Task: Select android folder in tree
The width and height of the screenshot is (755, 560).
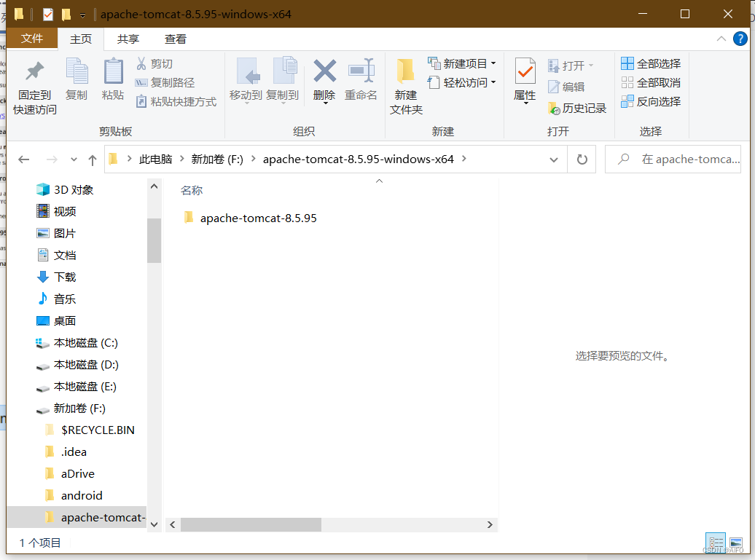Action: point(73,495)
